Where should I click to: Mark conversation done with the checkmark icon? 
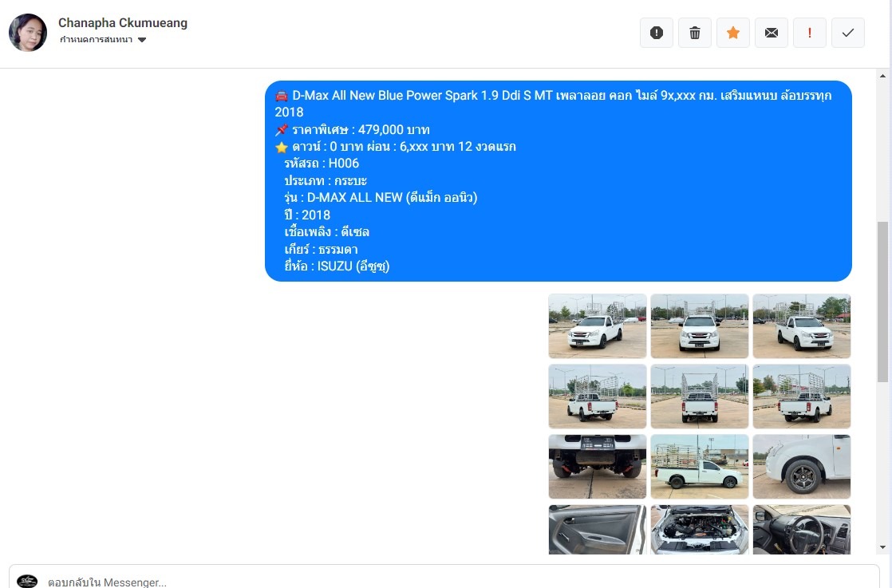tap(848, 33)
